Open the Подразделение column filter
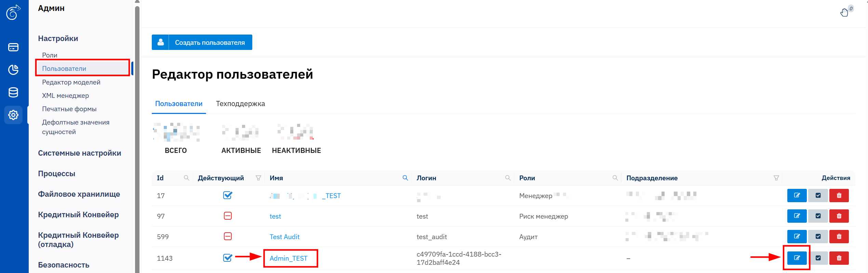 tap(776, 178)
